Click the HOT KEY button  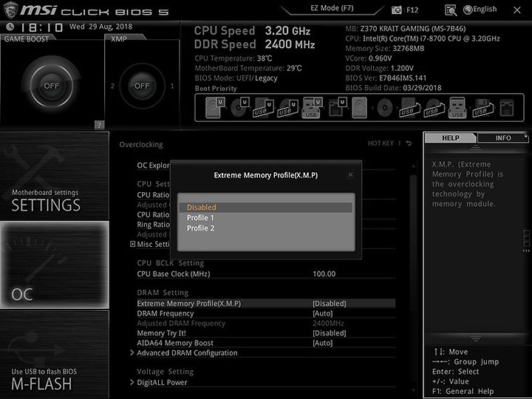click(381, 143)
